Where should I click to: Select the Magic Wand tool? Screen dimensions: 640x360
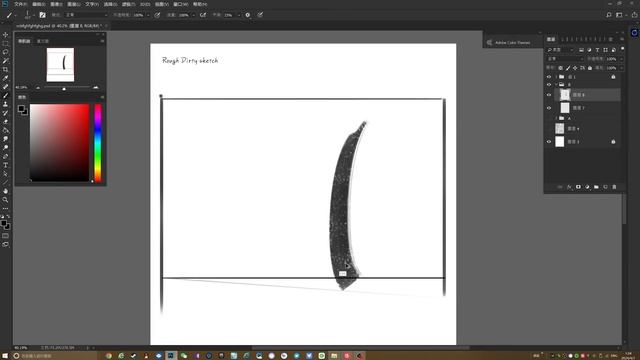coord(5,60)
